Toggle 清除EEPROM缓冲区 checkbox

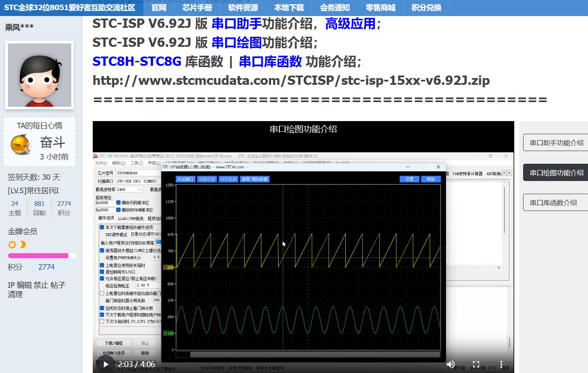[x=118, y=210]
